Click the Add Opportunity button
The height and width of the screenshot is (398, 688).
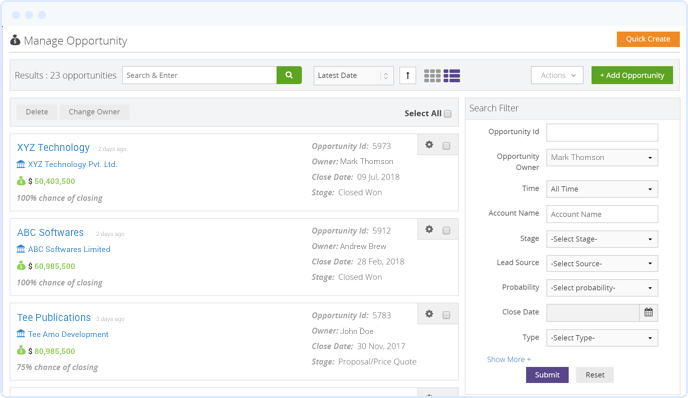click(632, 75)
